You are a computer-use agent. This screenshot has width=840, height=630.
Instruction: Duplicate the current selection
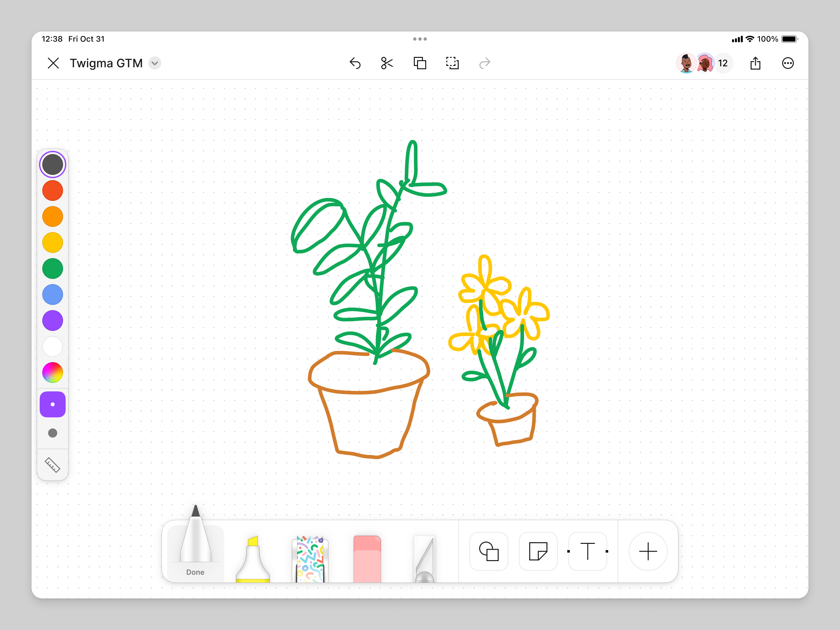419,63
